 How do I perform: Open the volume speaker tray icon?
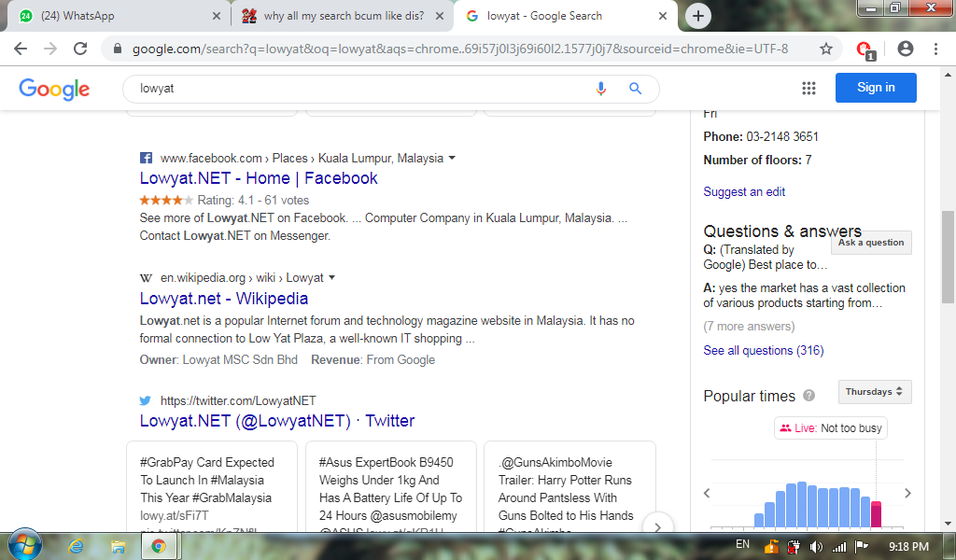(816, 547)
